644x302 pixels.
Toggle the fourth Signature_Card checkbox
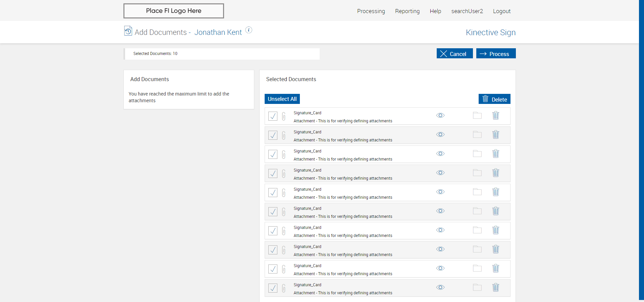[x=273, y=173]
